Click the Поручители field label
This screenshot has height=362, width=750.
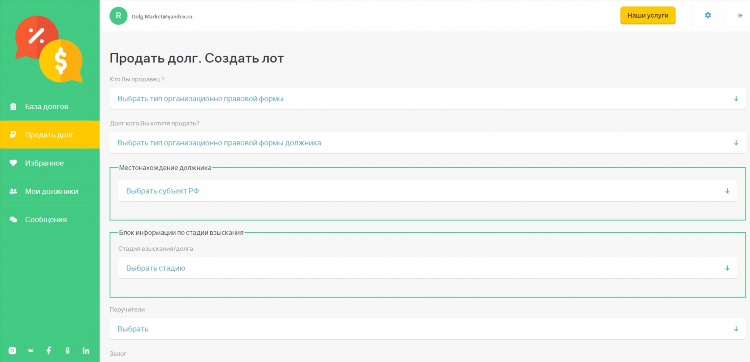click(127, 309)
